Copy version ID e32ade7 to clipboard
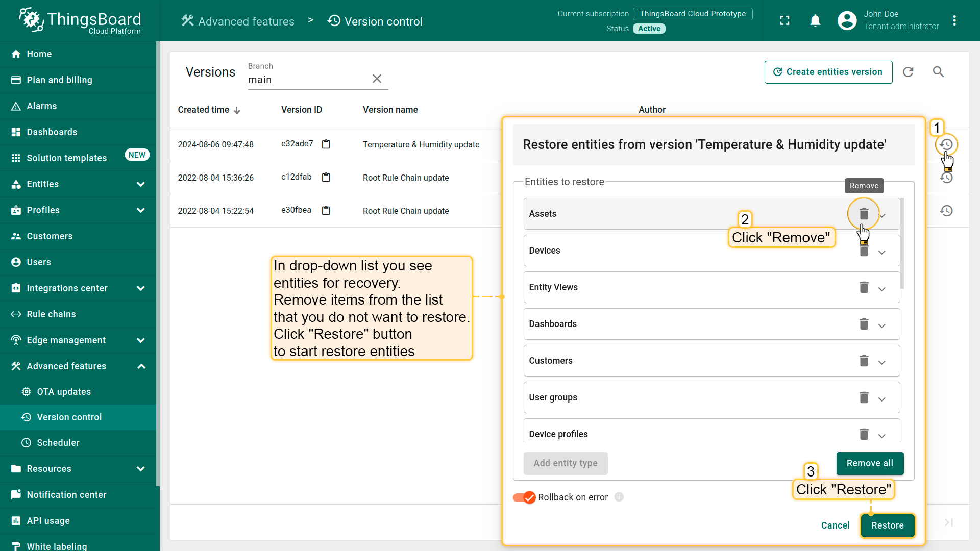 tap(326, 144)
